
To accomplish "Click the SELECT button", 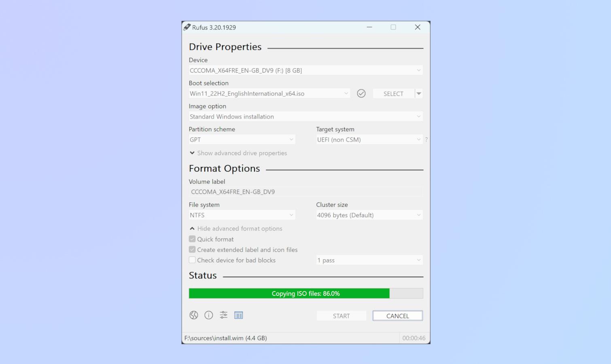I will [x=393, y=93].
